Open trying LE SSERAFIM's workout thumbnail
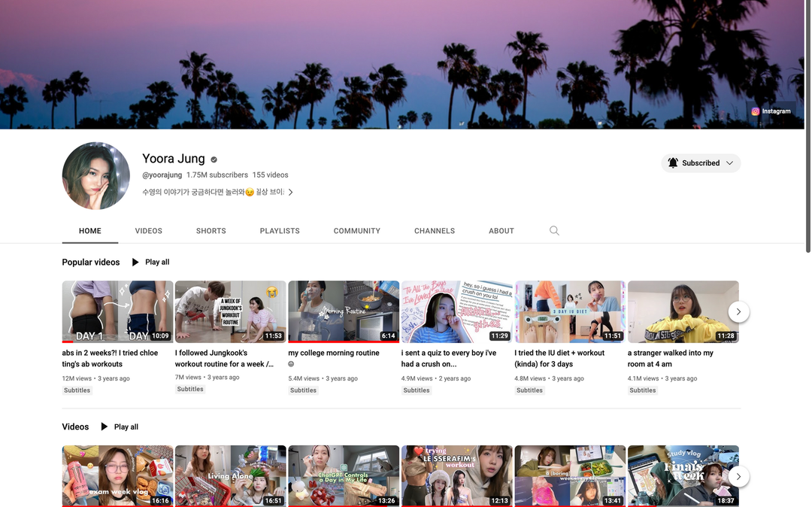This screenshot has width=812, height=507. coord(457,476)
